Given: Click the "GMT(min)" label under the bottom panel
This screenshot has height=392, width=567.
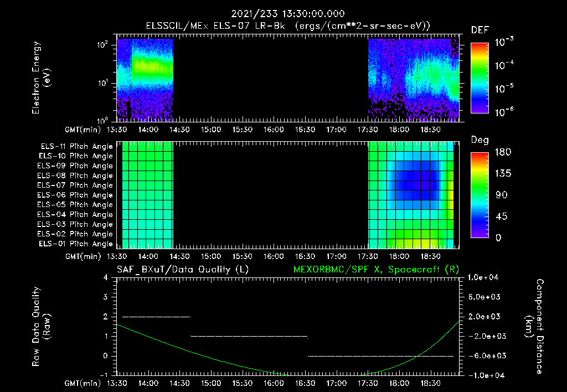Looking at the screenshot, I should tap(83, 383).
